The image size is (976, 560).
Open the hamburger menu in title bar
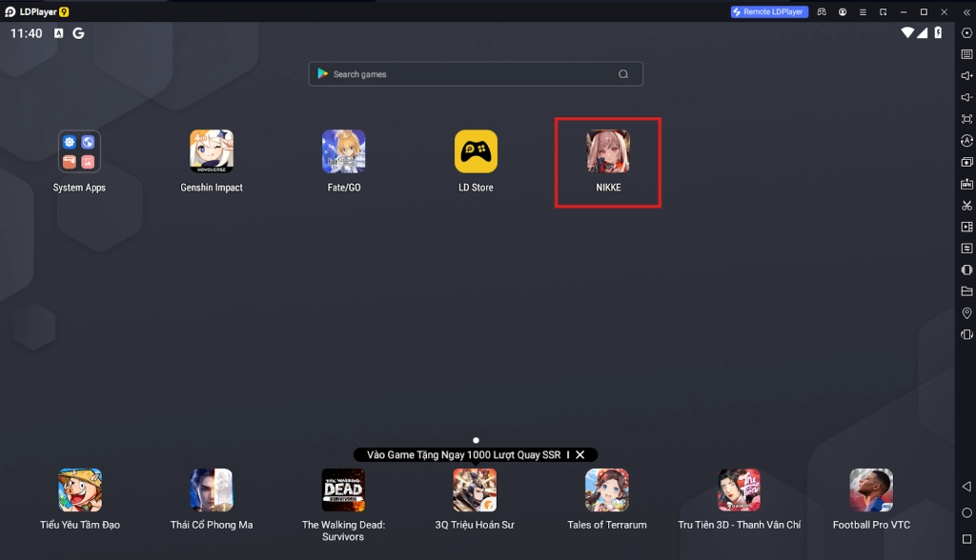click(863, 11)
